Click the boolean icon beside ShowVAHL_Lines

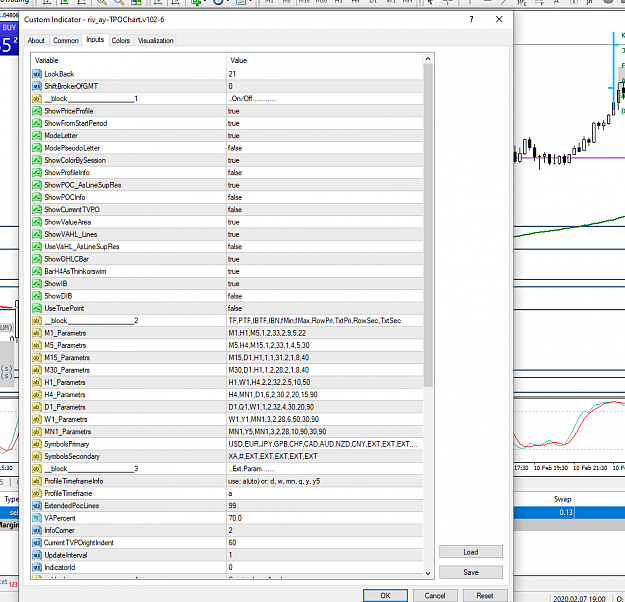tap(37, 234)
